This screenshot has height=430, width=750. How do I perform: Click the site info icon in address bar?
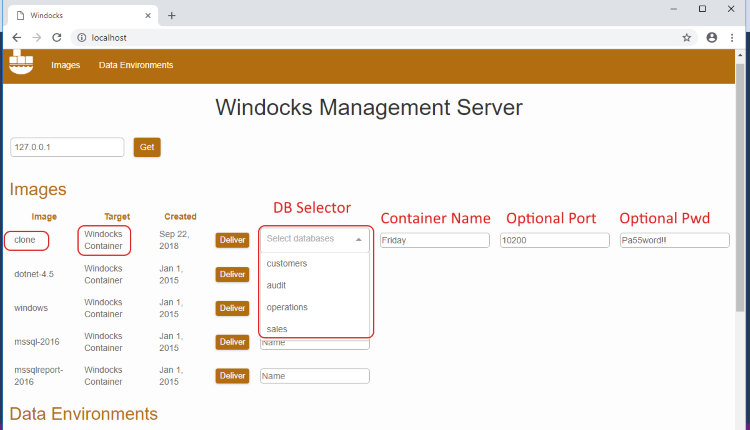[x=82, y=37]
